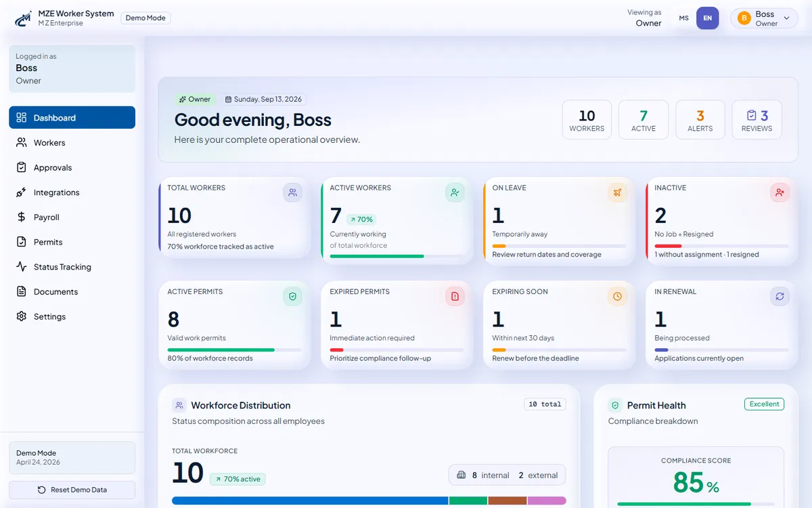Click "Applications currently open" text
The width and height of the screenshot is (812, 508).
click(x=699, y=358)
